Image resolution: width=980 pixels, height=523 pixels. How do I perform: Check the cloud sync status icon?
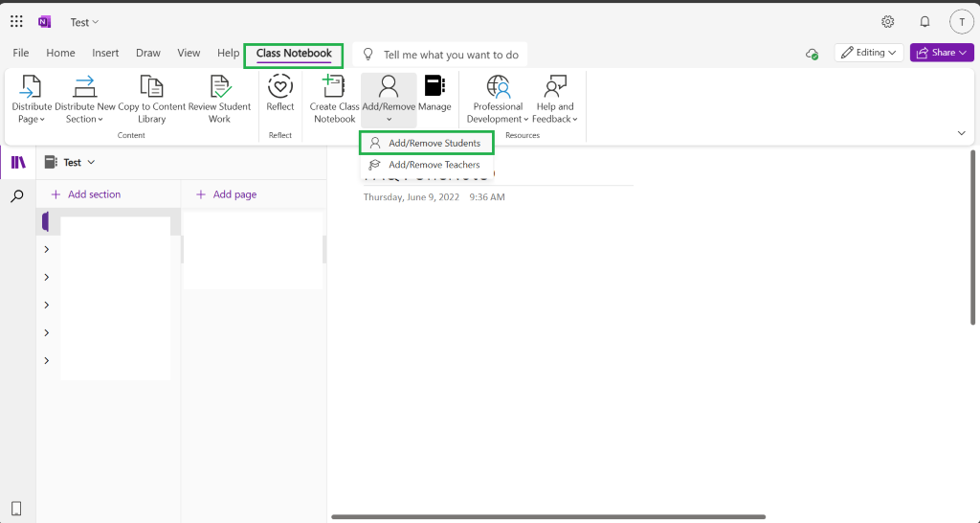(812, 54)
